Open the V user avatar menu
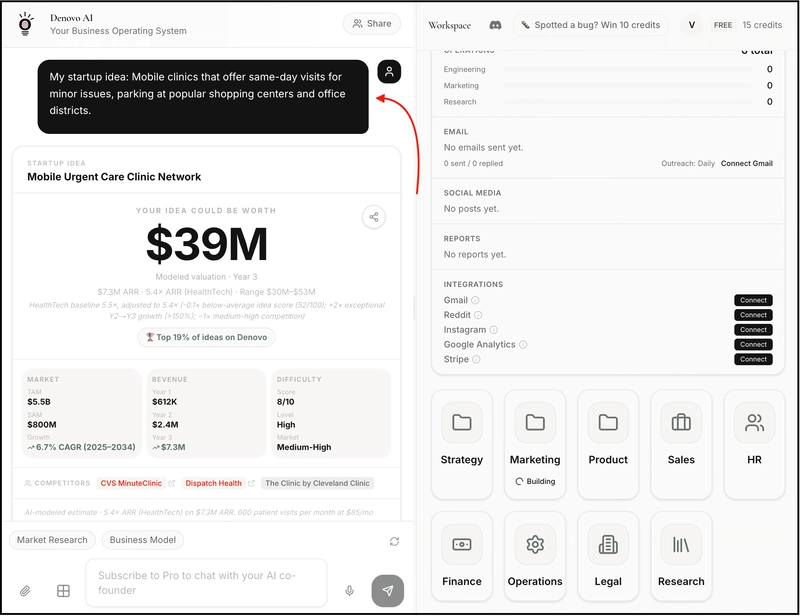The height and width of the screenshot is (616, 800). point(691,25)
